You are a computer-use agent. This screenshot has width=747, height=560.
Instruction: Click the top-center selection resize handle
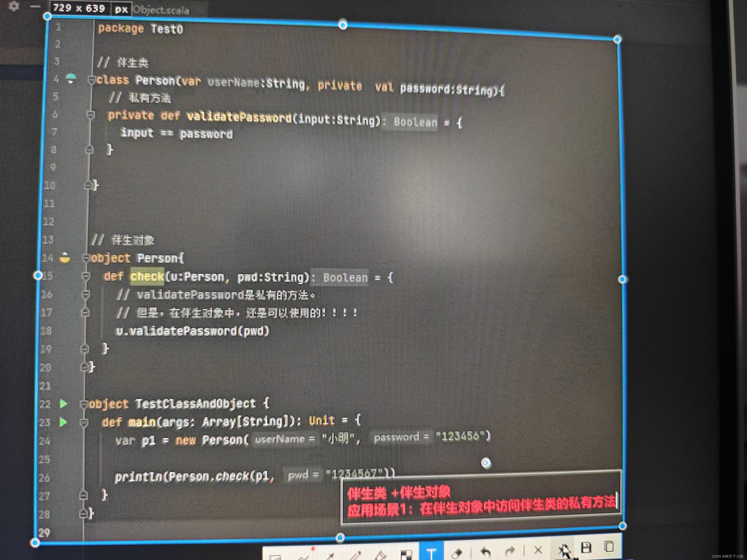pos(342,25)
